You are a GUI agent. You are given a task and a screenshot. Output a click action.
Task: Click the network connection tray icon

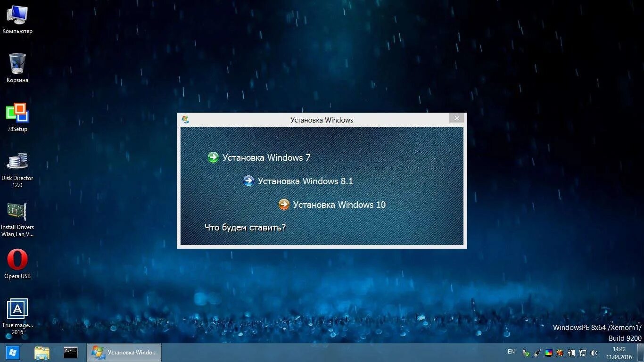[x=583, y=353]
